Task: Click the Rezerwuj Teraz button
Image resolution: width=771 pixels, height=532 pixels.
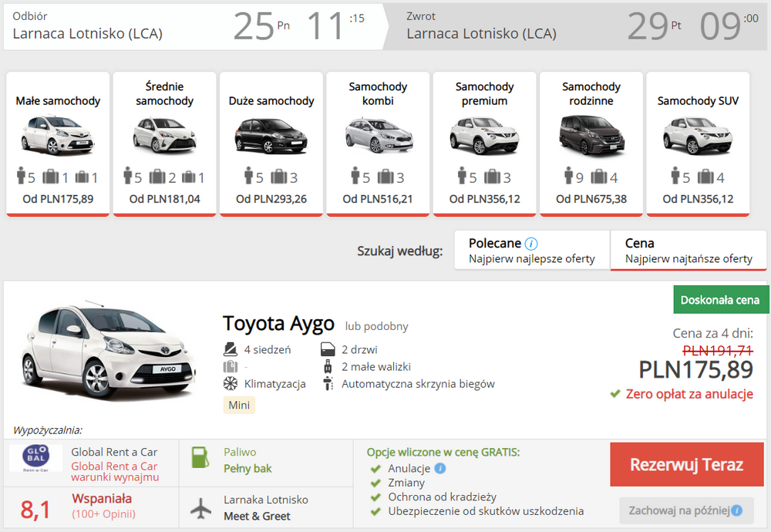Action: click(686, 465)
